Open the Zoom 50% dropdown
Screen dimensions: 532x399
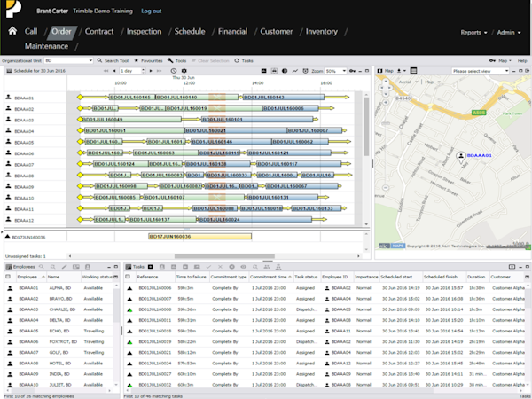(x=335, y=70)
